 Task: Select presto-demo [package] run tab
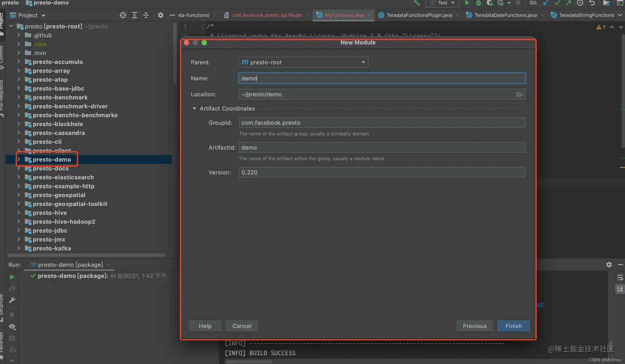click(x=70, y=265)
